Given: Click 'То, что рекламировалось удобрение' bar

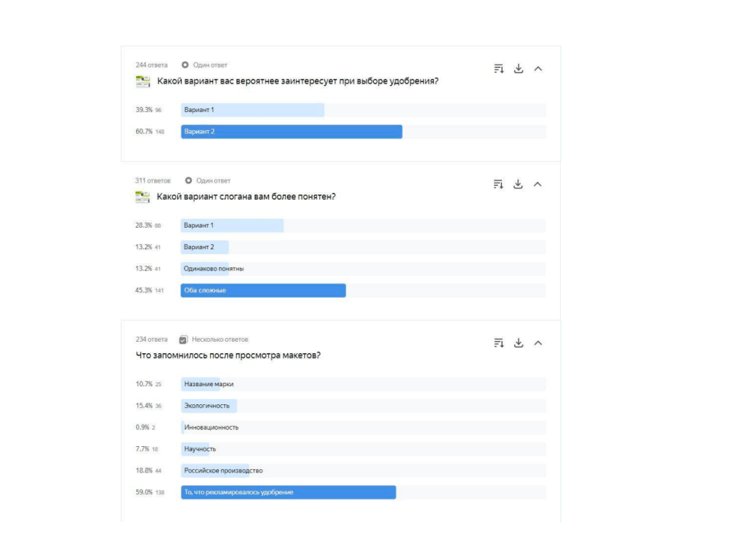Looking at the screenshot, I should click(288, 492).
